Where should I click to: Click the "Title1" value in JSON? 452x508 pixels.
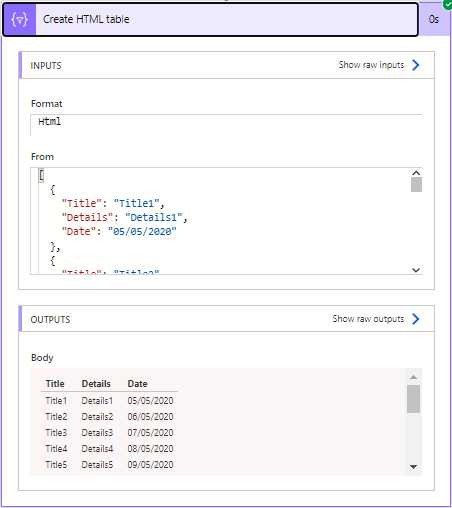tap(137, 203)
